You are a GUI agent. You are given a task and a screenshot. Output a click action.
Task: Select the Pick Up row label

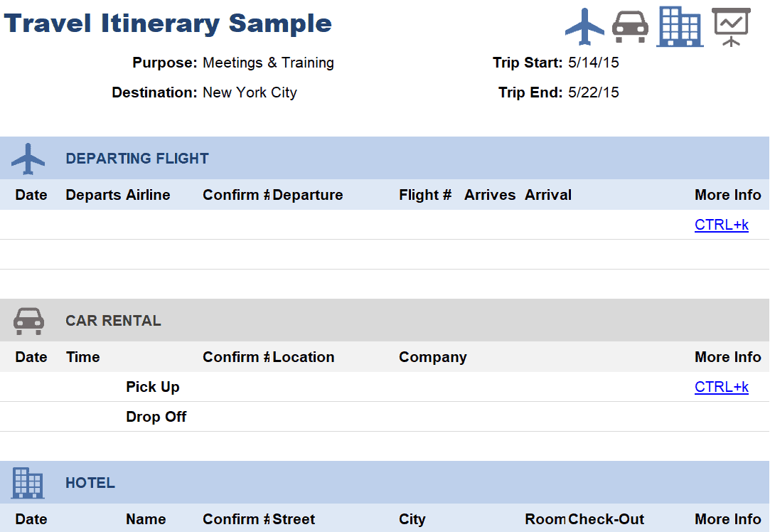pyautogui.click(x=153, y=387)
